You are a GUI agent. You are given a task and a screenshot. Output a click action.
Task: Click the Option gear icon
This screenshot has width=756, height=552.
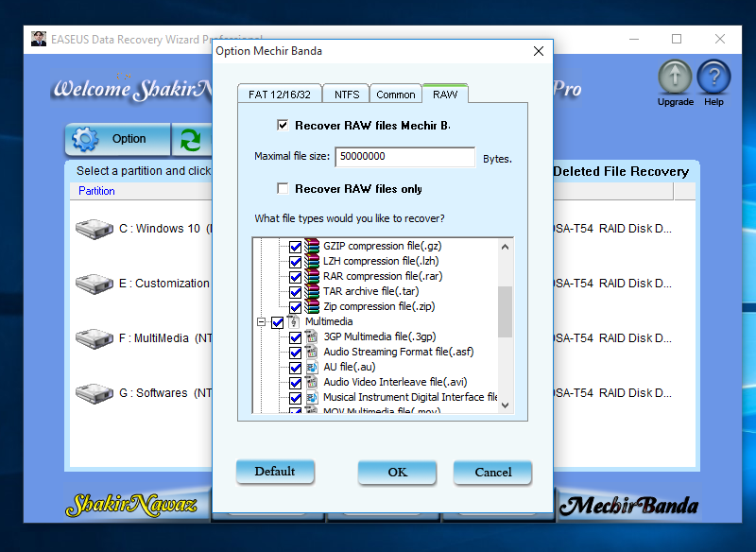(x=85, y=139)
